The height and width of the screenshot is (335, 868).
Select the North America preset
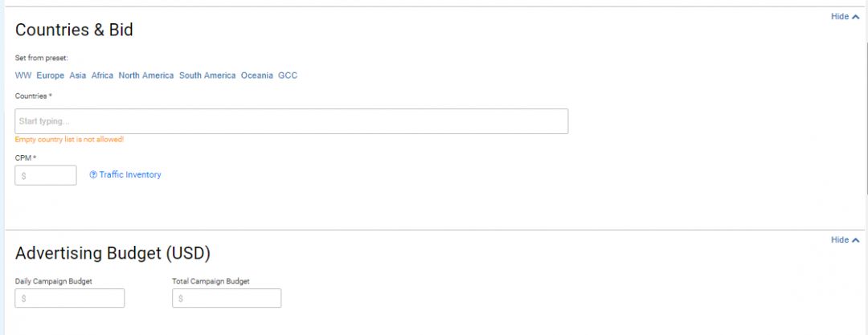point(146,76)
